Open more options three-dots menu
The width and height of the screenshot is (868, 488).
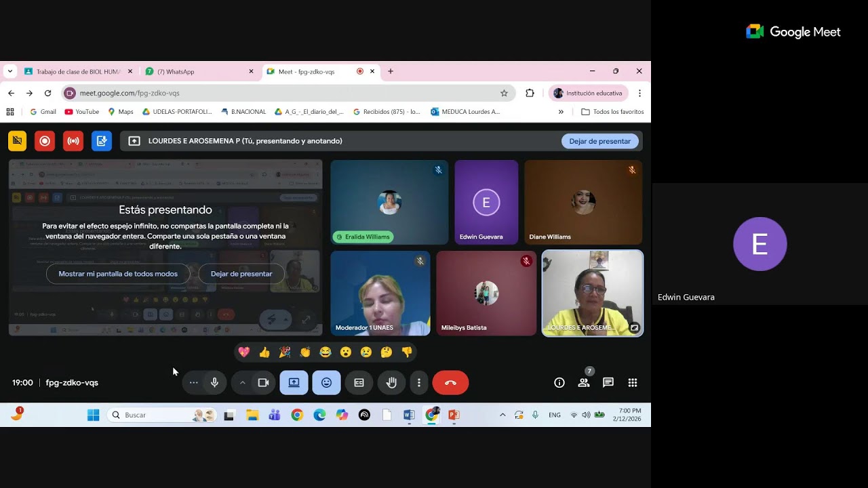[419, 382]
